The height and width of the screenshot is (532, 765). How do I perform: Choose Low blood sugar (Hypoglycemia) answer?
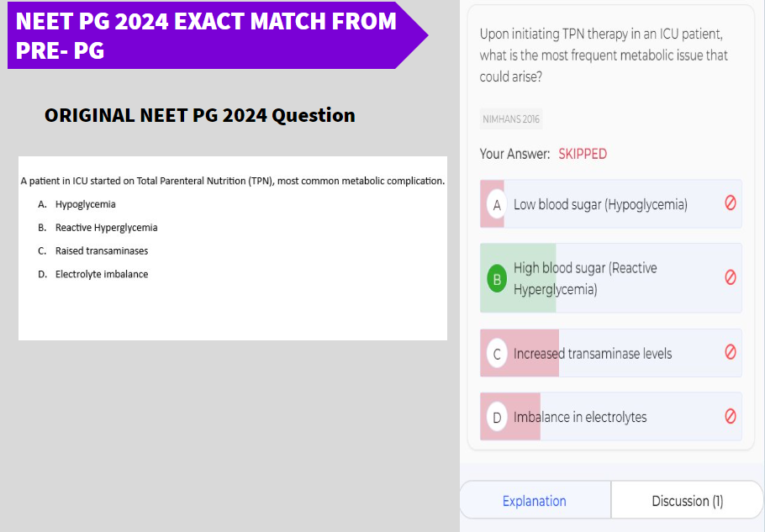[x=611, y=204]
